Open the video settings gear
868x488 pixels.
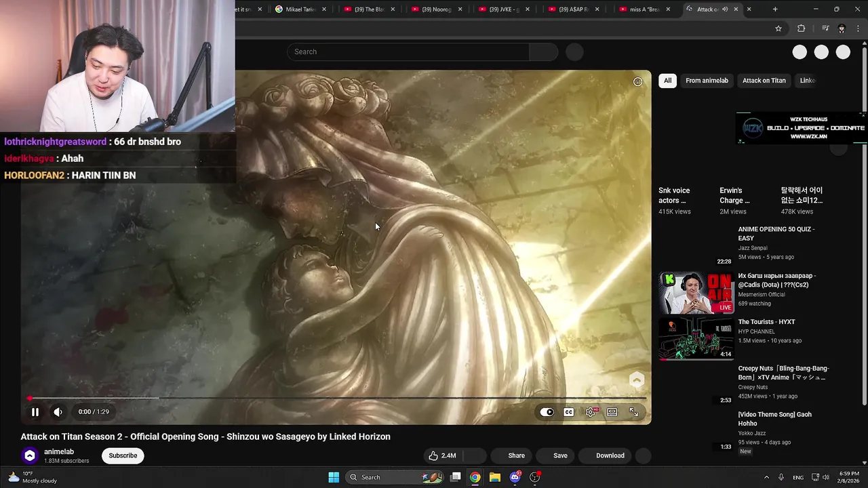(591, 412)
